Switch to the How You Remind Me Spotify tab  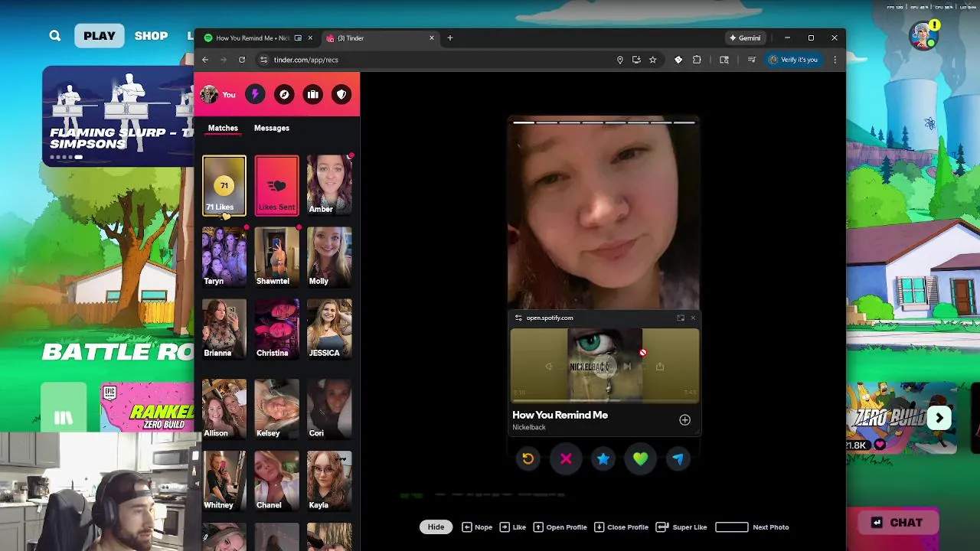[x=253, y=37]
